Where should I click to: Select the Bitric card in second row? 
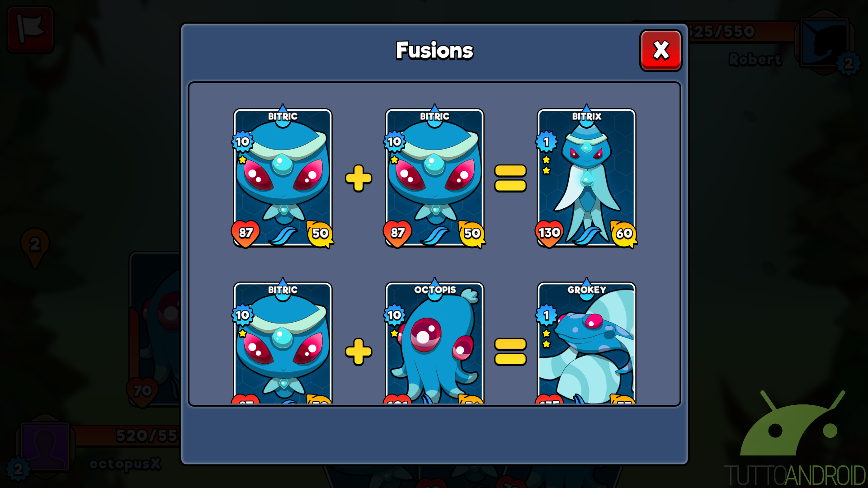(x=283, y=343)
